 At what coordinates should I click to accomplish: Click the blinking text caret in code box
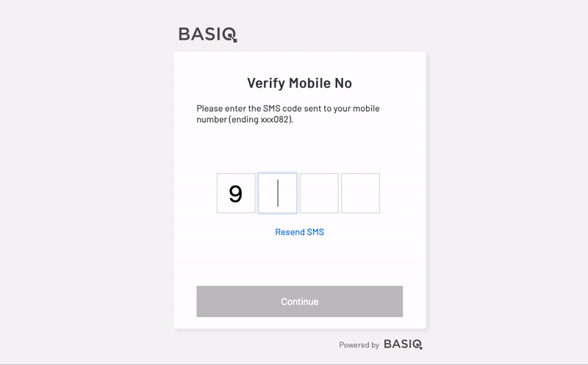pyautogui.click(x=278, y=193)
